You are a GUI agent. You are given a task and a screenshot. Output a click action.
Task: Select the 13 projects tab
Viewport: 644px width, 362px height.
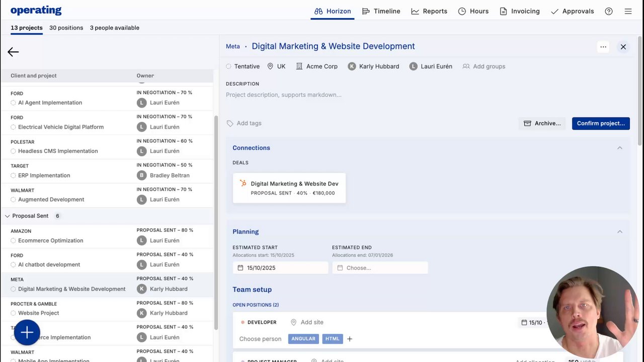[x=27, y=28]
